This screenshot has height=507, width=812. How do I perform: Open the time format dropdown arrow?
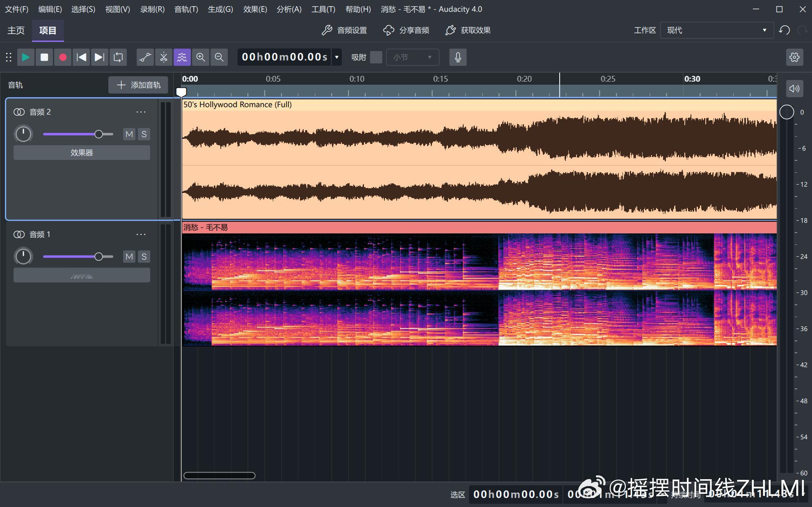[337, 57]
